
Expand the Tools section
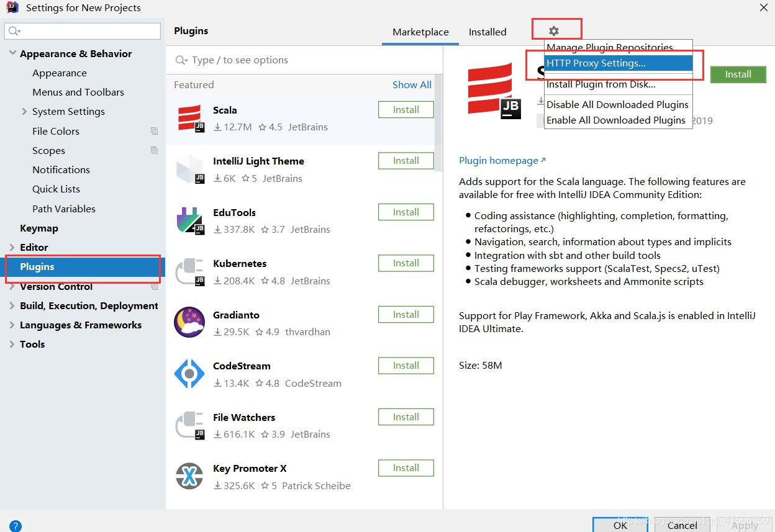point(12,344)
